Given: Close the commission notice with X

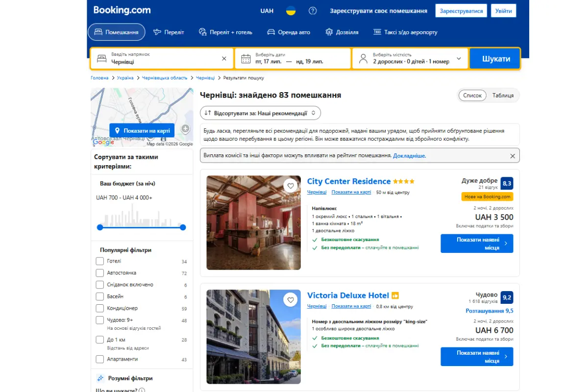Looking at the screenshot, I should coord(513,156).
